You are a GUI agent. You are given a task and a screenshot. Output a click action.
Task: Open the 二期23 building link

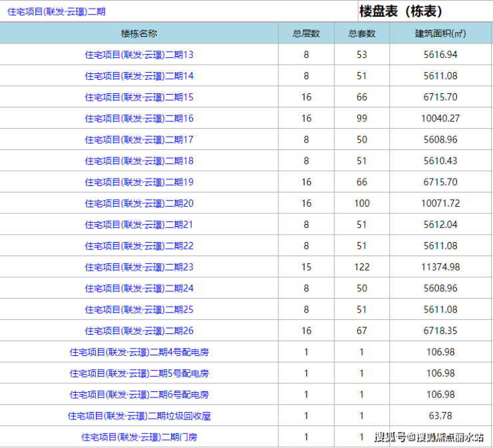(139, 267)
